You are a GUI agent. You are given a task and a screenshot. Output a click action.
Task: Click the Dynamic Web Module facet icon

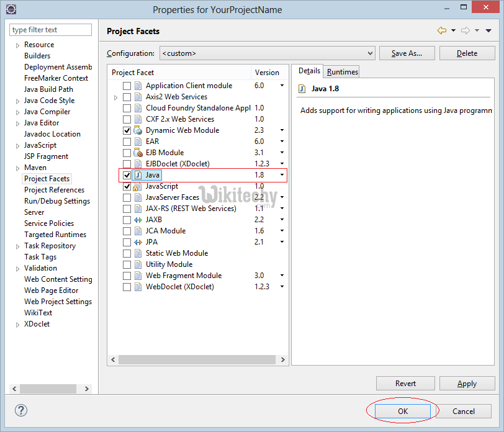[x=138, y=130]
